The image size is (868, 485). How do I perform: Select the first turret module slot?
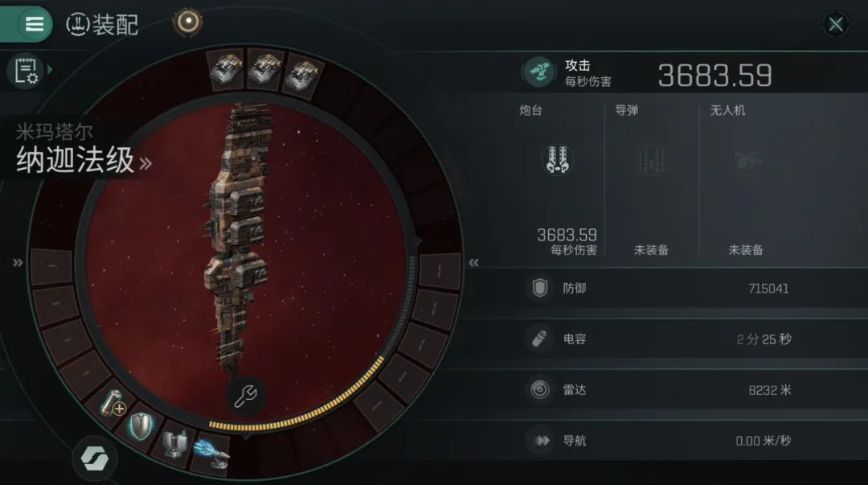pos(226,70)
